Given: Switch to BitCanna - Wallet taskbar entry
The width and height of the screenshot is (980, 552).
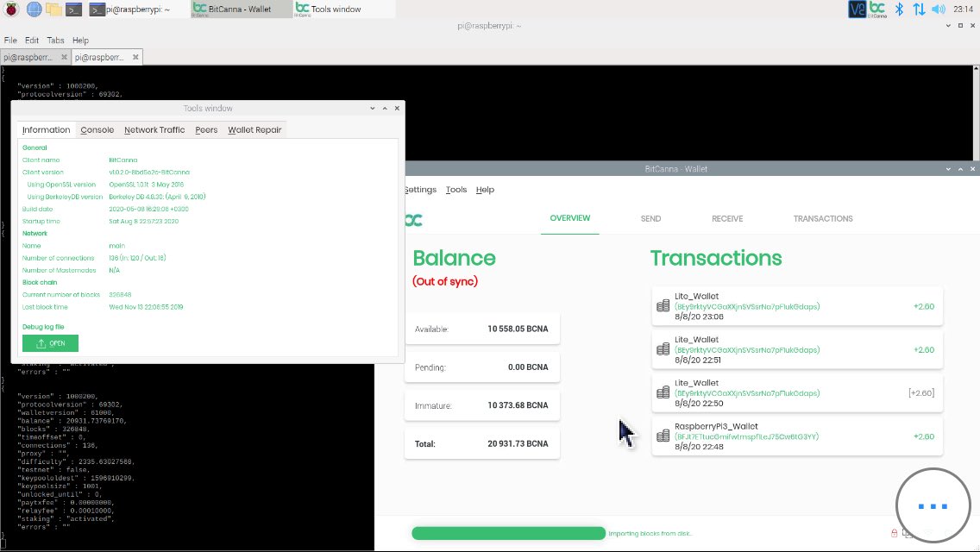Looking at the screenshot, I should tap(240, 9).
